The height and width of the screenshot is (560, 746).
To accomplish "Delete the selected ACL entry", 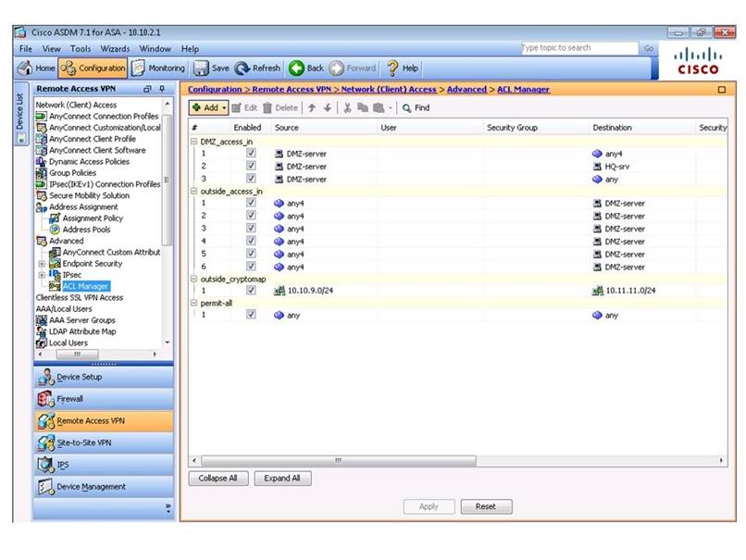I will tap(280, 108).
